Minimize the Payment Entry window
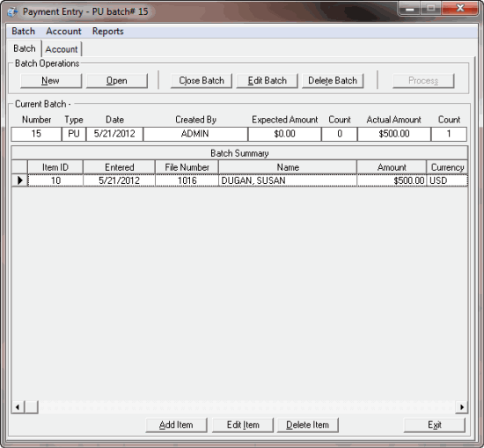This screenshot has width=484, height=448. (409, 8)
